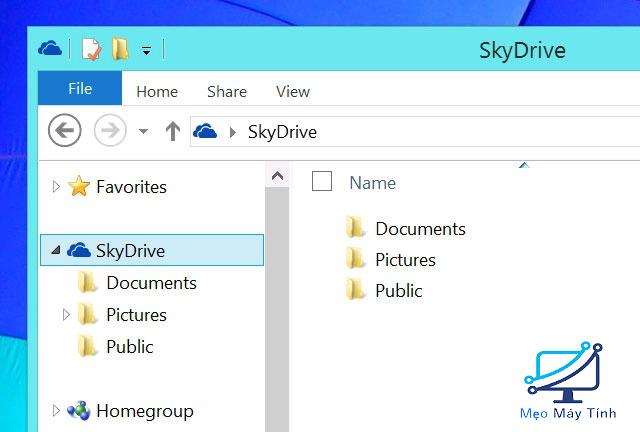This screenshot has height=432, width=640.
Task: Click the Documents folder icon in file list
Action: click(x=355, y=227)
